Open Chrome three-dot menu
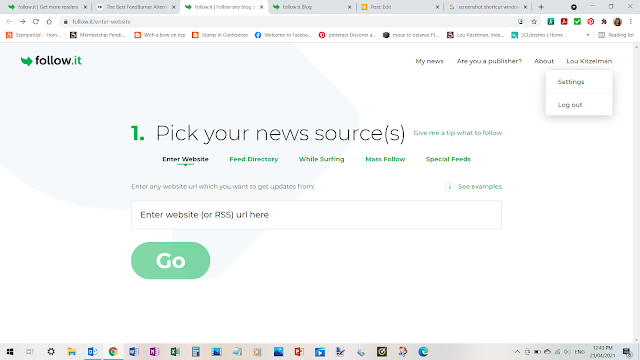The image size is (640, 360). point(631,22)
